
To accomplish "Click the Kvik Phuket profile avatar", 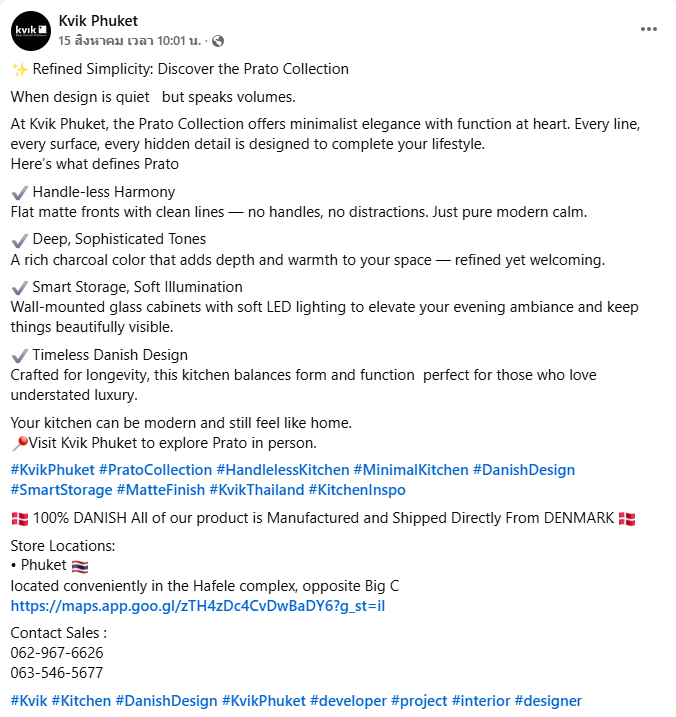I will click(30, 31).
